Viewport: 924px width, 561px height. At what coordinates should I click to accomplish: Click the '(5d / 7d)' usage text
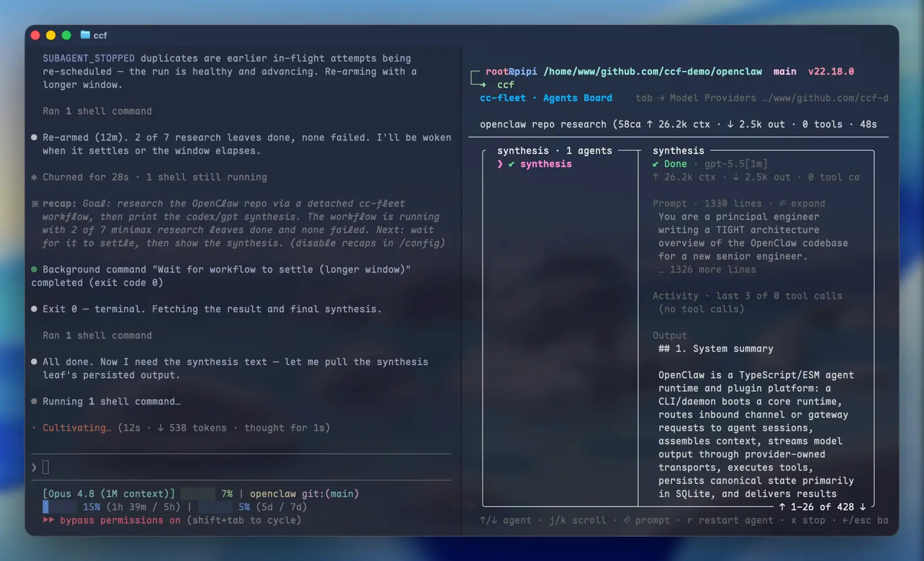[281, 507]
